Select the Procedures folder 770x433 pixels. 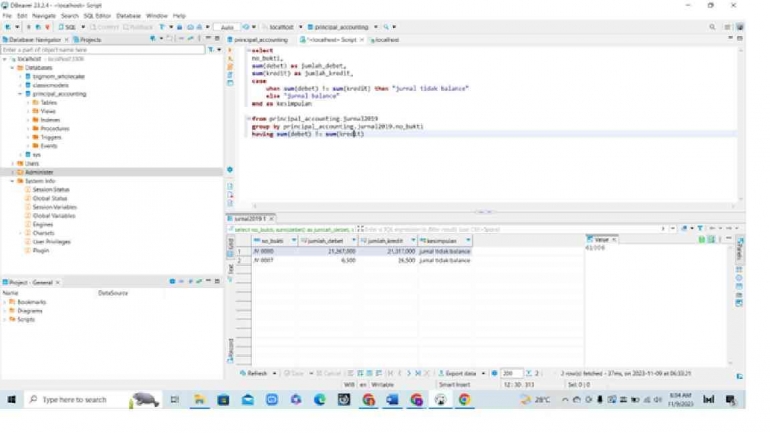click(55, 129)
